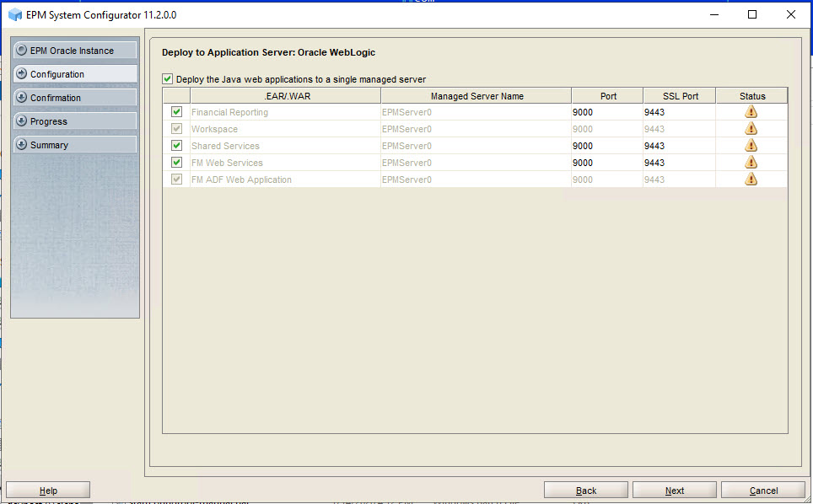
Task: Click EPMServer0 in the Shared Services row
Action: pyautogui.click(x=406, y=146)
